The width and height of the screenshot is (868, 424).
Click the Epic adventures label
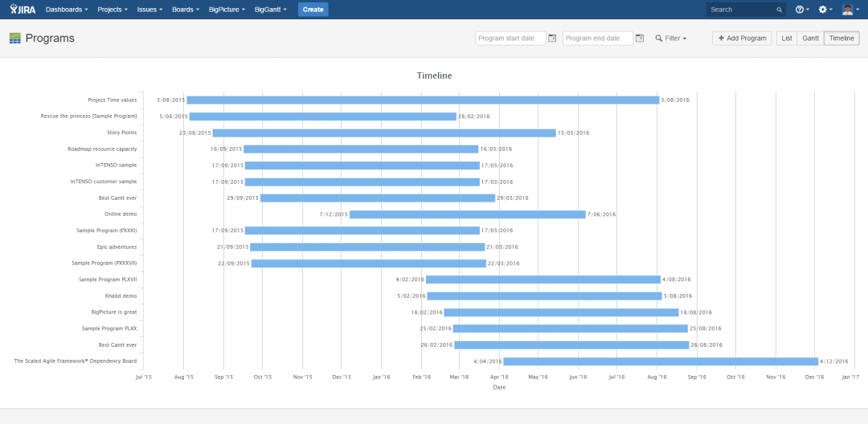pyautogui.click(x=117, y=247)
